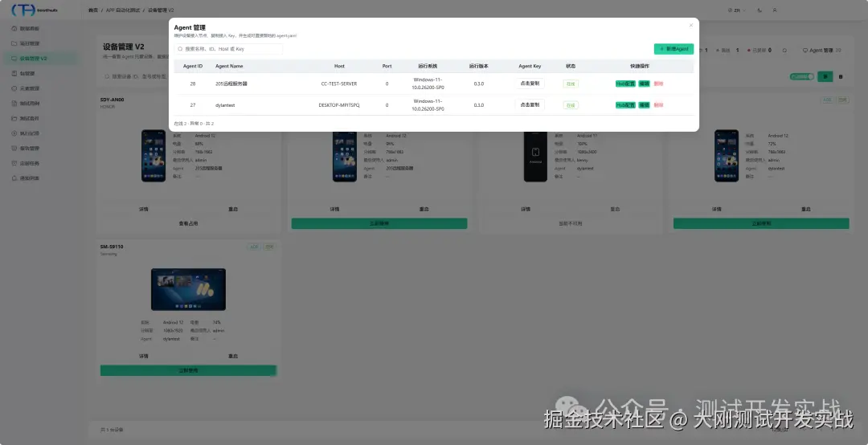The height and width of the screenshot is (445, 868).
Task: Select the dylantest agent name cell
Action: [225, 104]
